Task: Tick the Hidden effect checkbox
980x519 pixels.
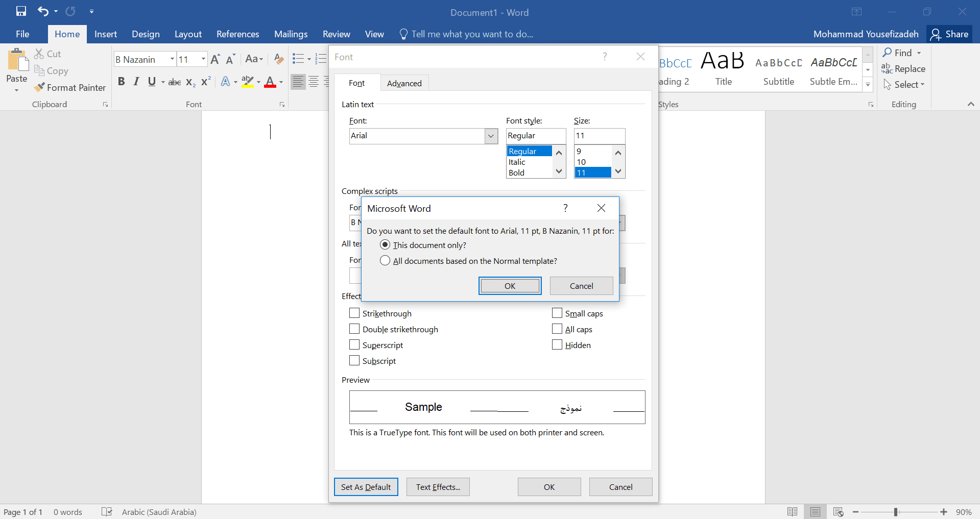Action: [557, 345]
